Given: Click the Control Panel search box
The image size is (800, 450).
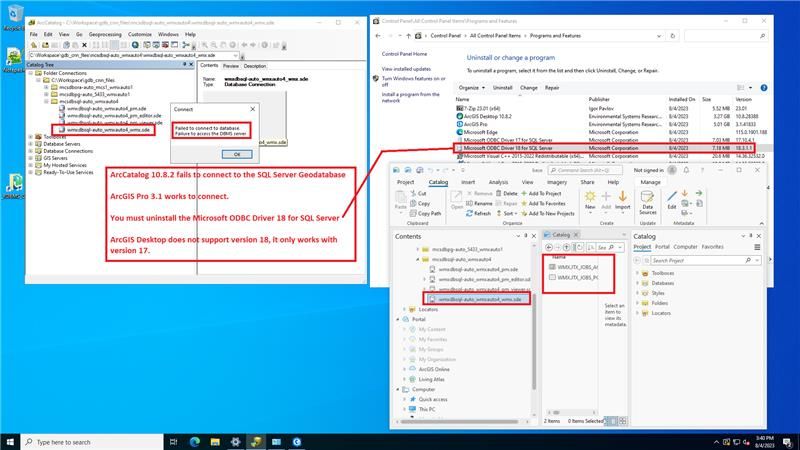Looking at the screenshot, I should [x=726, y=36].
